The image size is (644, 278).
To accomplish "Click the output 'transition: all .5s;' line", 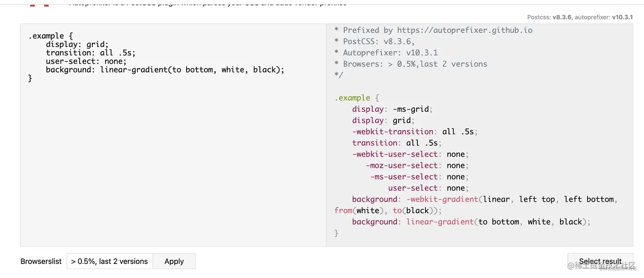I will (397, 143).
